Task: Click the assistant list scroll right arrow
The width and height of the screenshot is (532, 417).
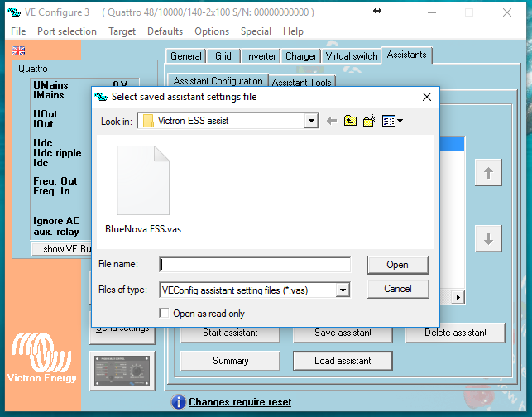Action: (458, 298)
